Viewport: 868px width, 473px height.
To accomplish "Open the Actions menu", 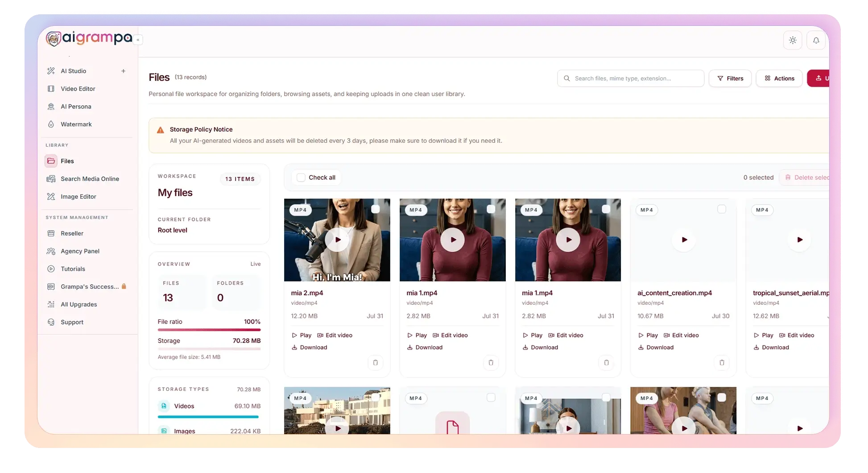I will tap(779, 79).
